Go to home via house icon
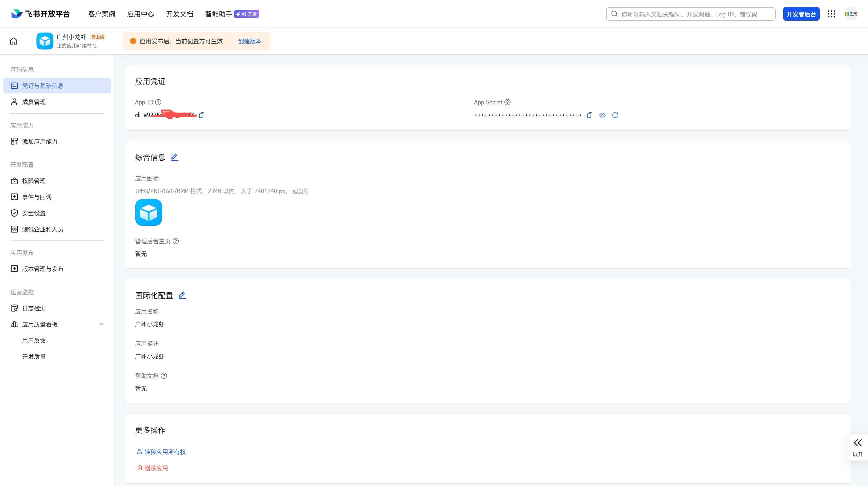This screenshot has width=868, height=486. [x=14, y=41]
